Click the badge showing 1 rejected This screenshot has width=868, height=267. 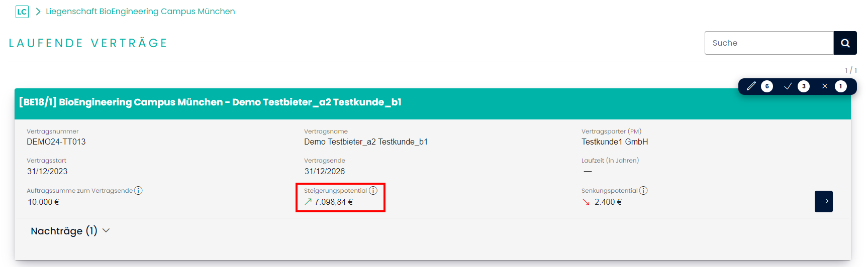[x=840, y=86]
